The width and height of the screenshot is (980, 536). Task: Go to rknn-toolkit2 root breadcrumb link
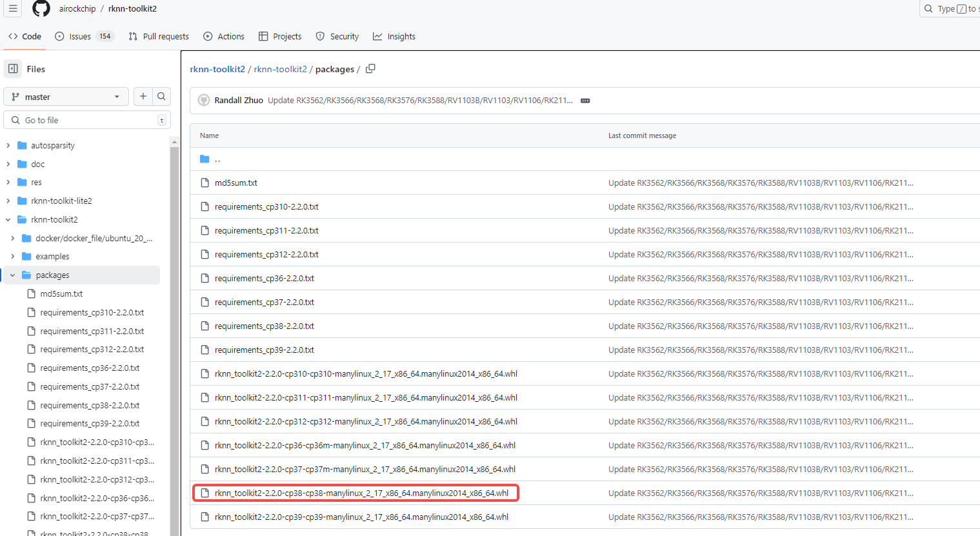point(217,69)
